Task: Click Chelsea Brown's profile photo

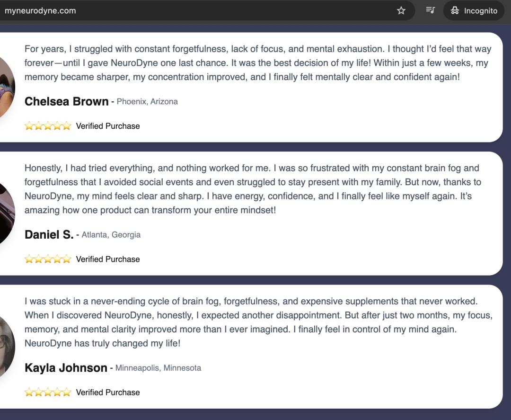Action: coord(7,88)
